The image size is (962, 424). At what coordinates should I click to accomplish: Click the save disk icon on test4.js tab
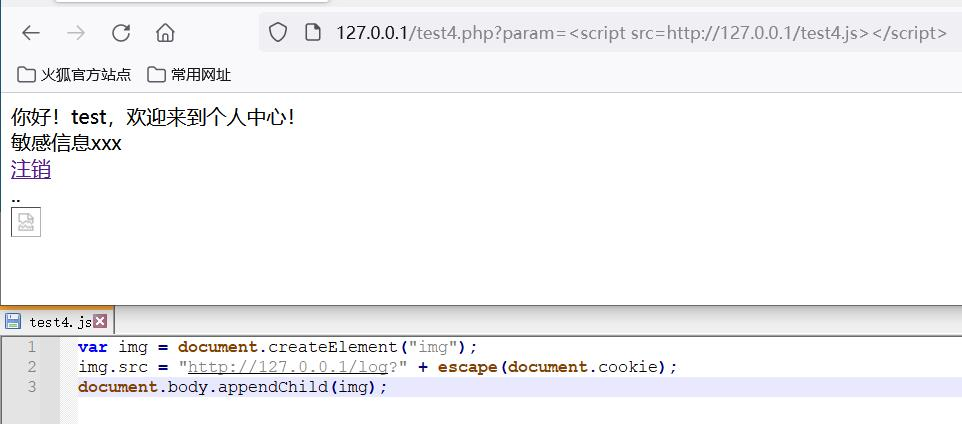[12, 321]
